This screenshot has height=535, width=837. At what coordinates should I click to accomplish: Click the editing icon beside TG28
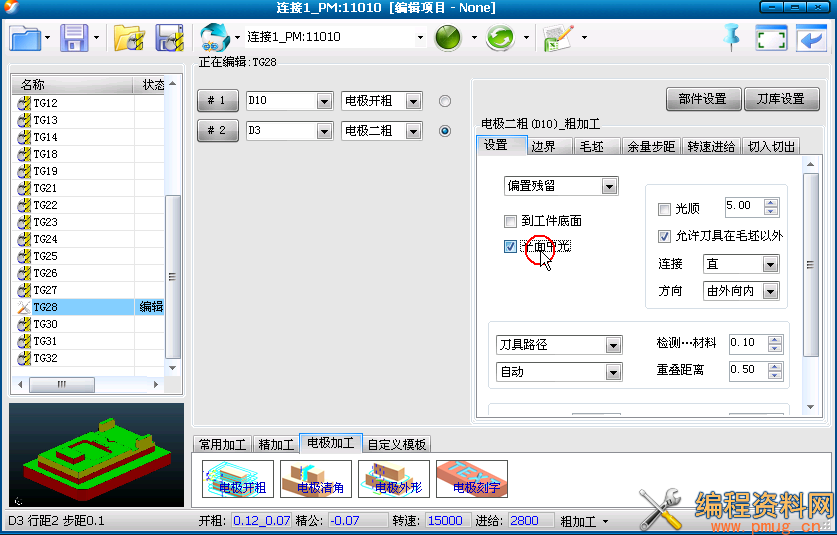tap(23, 307)
